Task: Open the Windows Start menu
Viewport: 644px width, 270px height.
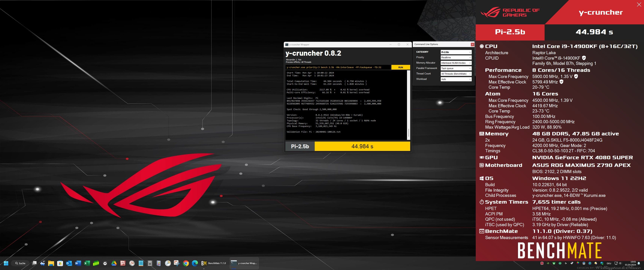Action: pos(6,263)
